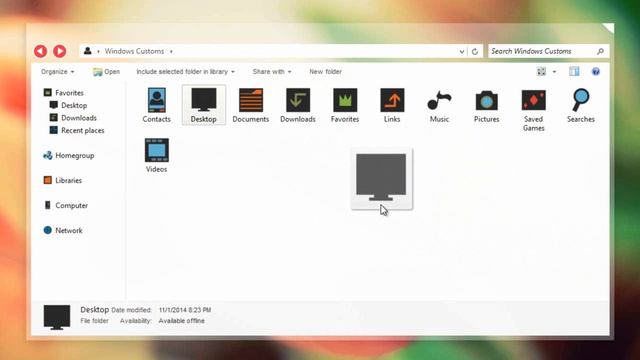Click the Available offline text
The height and width of the screenshot is (360, 640).
click(x=181, y=321)
